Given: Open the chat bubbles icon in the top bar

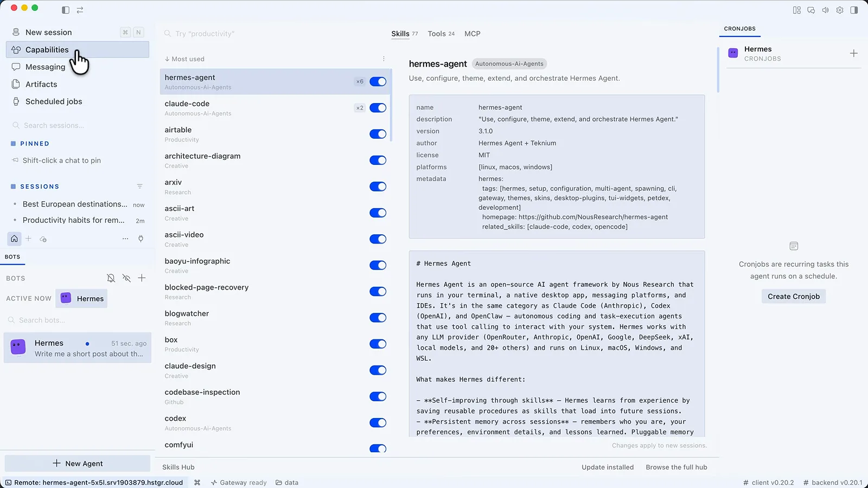Looking at the screenshot, I should tap(811, 10).
